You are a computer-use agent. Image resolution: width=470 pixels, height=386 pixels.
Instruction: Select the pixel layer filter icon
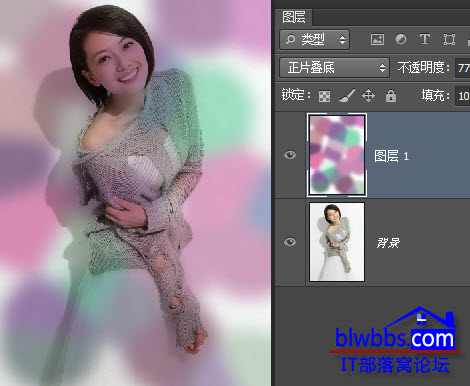pyautogui.click(x=377, y=40)
